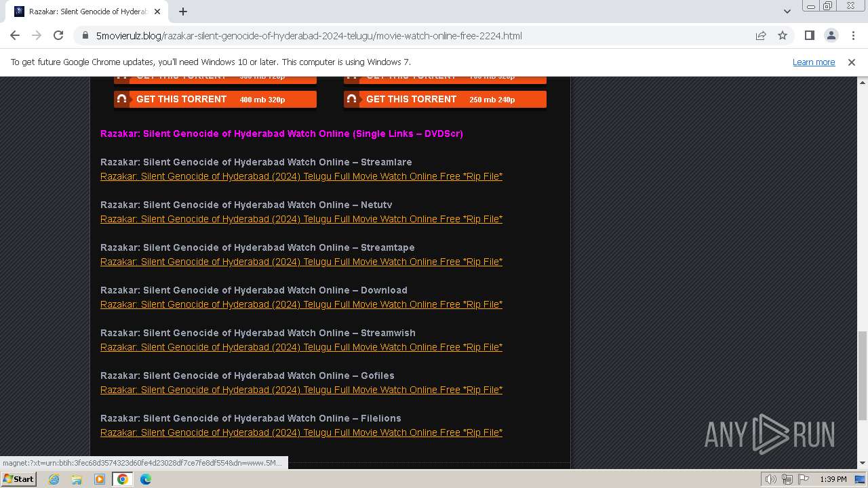
Task: Bookmark this tab with the star
Action: (x=783, y=35)
